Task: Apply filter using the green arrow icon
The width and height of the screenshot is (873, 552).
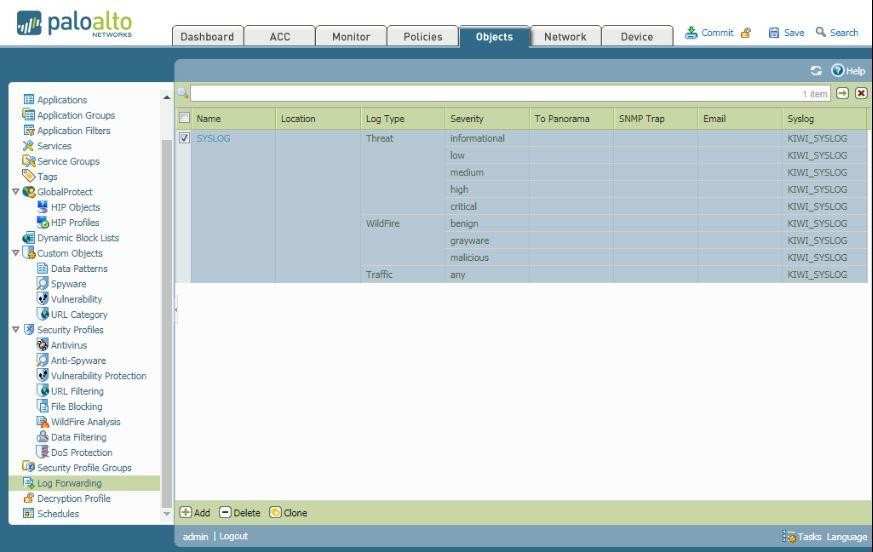Action: pos(842,93)
